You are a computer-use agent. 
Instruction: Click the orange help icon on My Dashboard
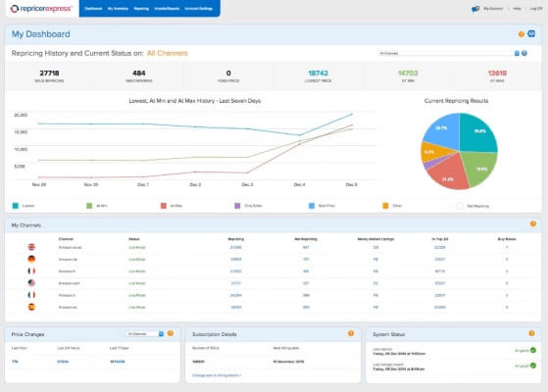pyautogui.click(x=522, y=34)
